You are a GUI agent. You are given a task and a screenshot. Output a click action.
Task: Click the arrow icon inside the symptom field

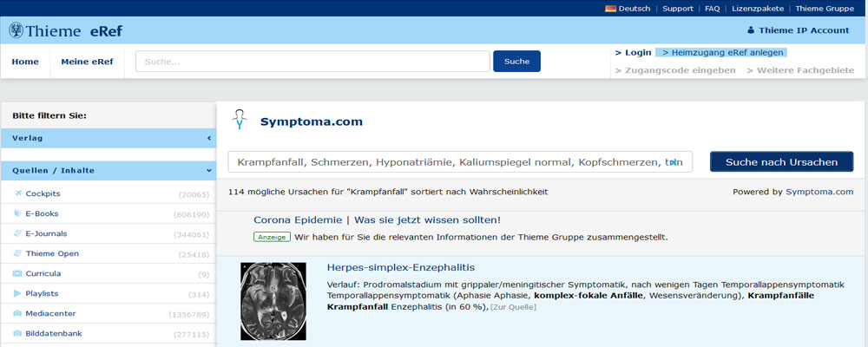coord(674,162)
